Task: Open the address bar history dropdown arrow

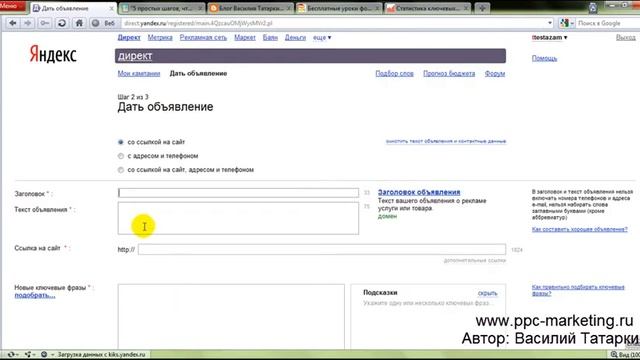Action: 550,23
